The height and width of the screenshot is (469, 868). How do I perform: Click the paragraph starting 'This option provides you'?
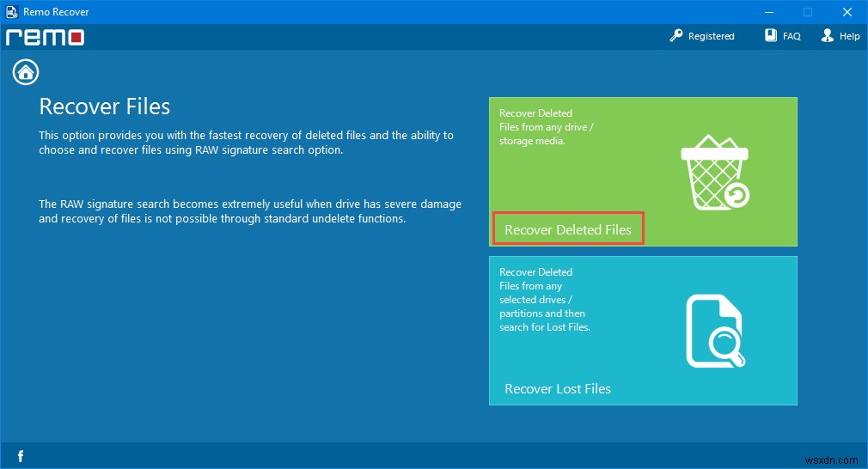pos(246,142)
